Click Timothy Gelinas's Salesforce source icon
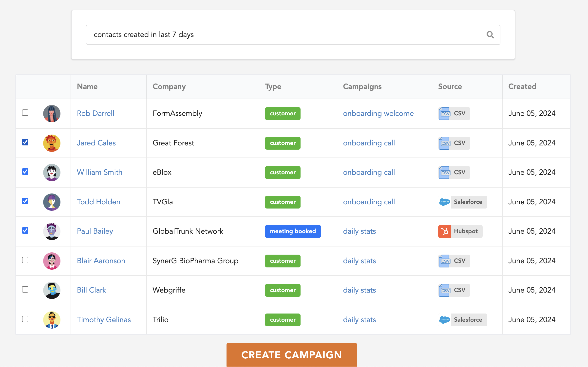 [x=444, y=320]
